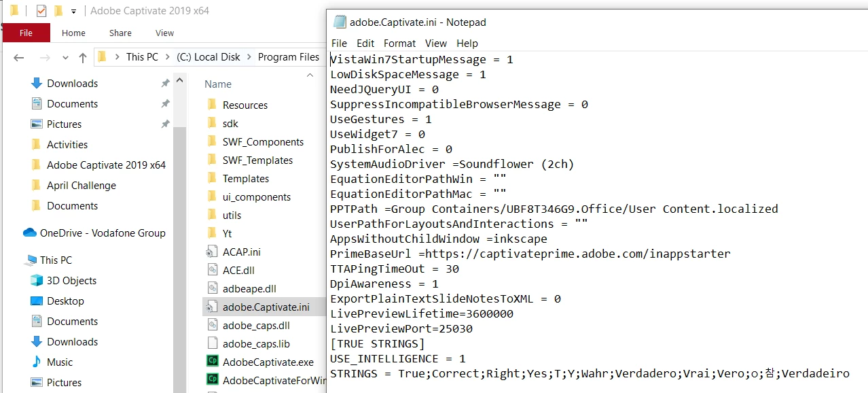This screenshot has width=868, height=393.
Task: Select the ui_components folder icon
Action: [211, 196]
